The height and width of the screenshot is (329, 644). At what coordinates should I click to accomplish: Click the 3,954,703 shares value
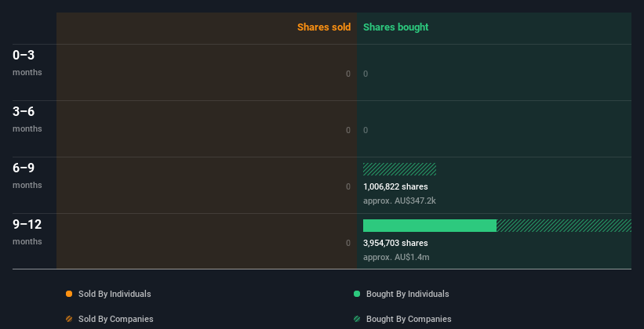[x=395, y=244]
